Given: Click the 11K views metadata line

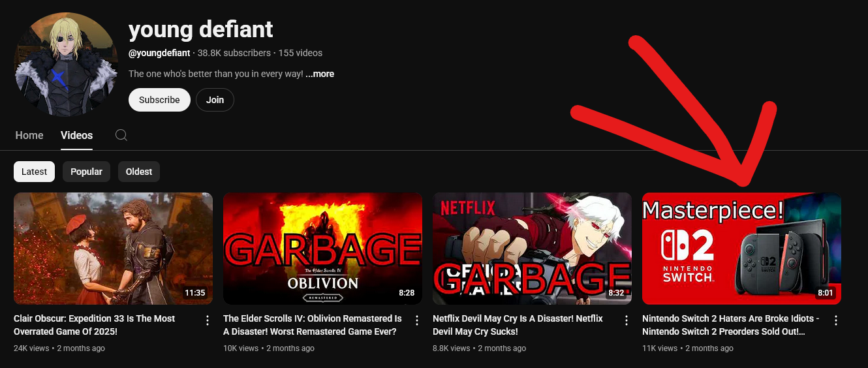Looking at the screenshot, I should [688, 348].
